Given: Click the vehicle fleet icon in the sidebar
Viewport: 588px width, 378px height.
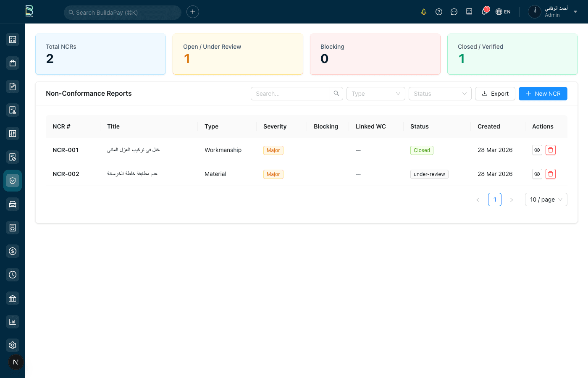Looking at the screenshot, I should click(x=12, y=204).
